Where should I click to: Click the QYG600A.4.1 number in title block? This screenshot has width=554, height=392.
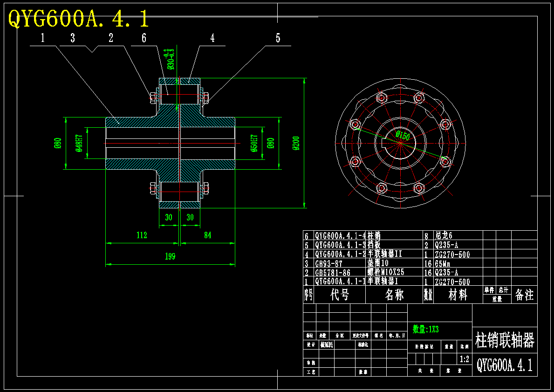click(505, 364)
